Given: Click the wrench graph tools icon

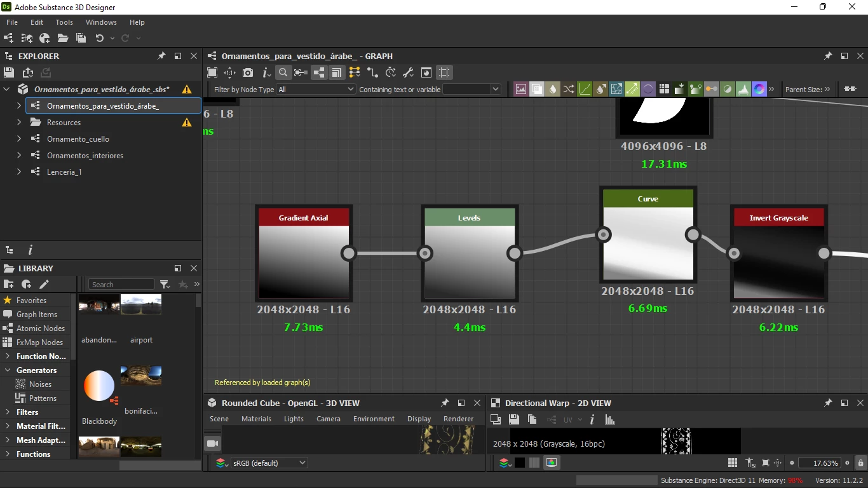Looking at the screenshot, I should pyautogui.click(x=408, y=72).
